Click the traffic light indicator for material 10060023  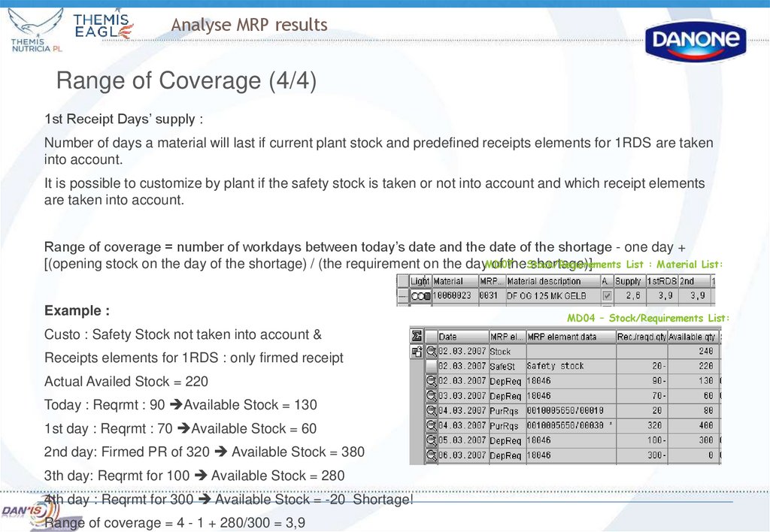pos(423,295)
